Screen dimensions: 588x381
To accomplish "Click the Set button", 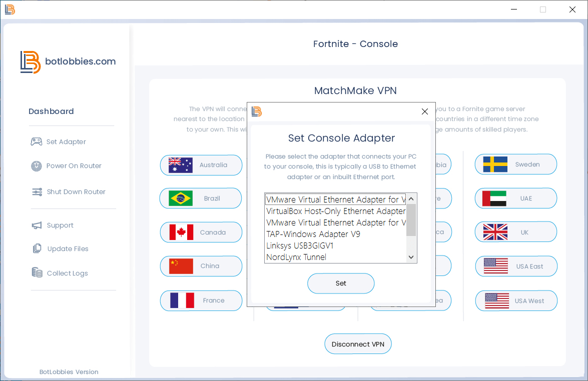I will tap(341, 283).
